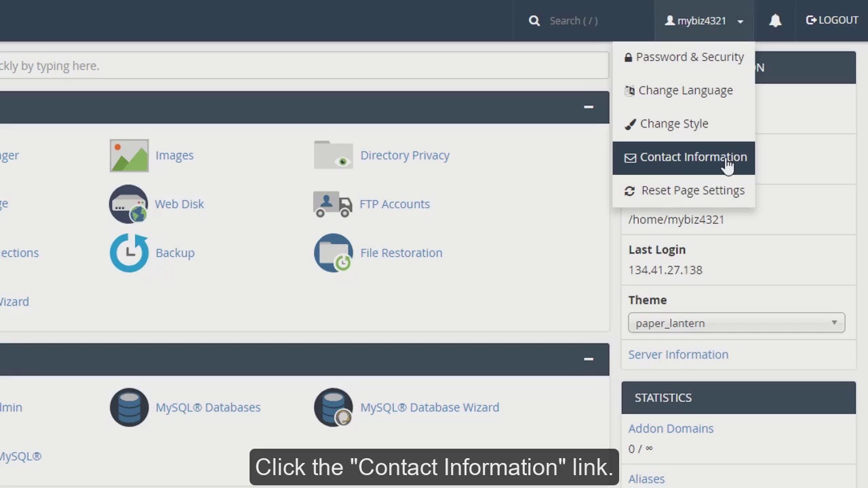Click the Theme label
This screenshot has width=868, height=488.
[648, 300]
